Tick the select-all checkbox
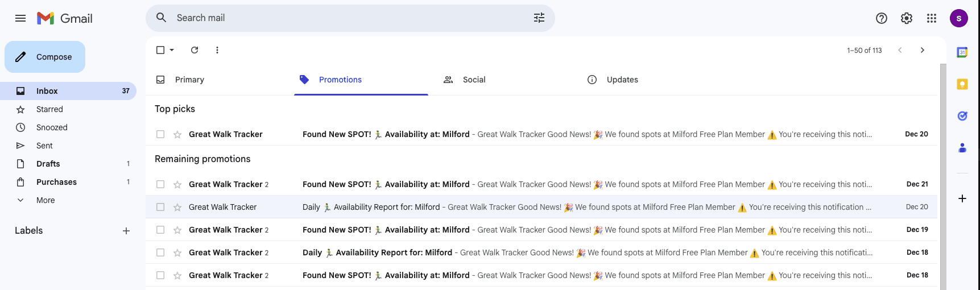The image size is (980, 290). point(160,50)
